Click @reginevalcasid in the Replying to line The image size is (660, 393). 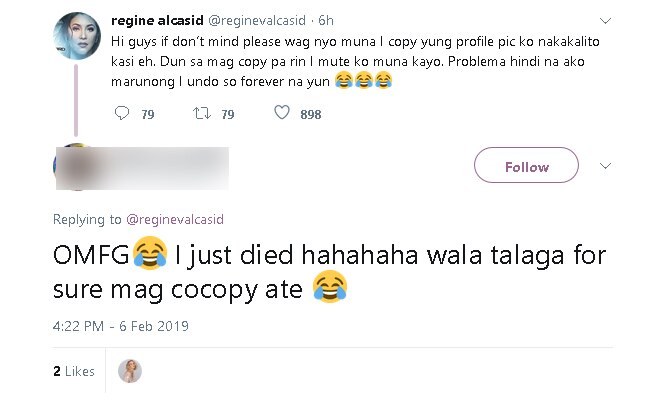(x=175, y=219)
